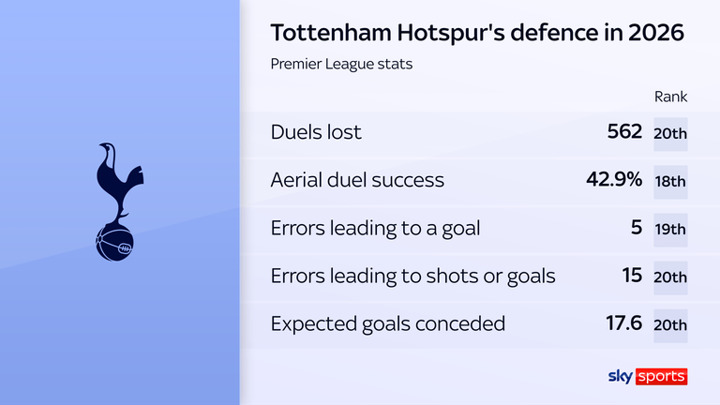
Task: Click the Rank column header
Action: coord(670,97)
